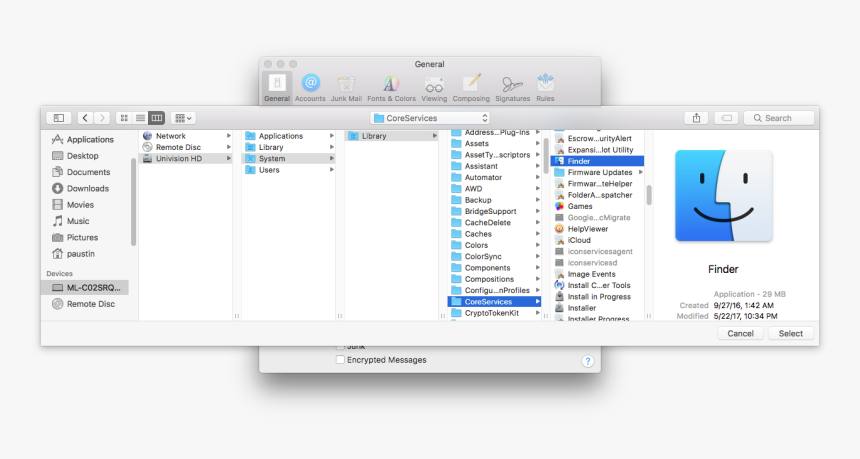This screenshot has height=459, width=860.
Task: Open Signatures tab in preferences window
Action: pos(512,88)
